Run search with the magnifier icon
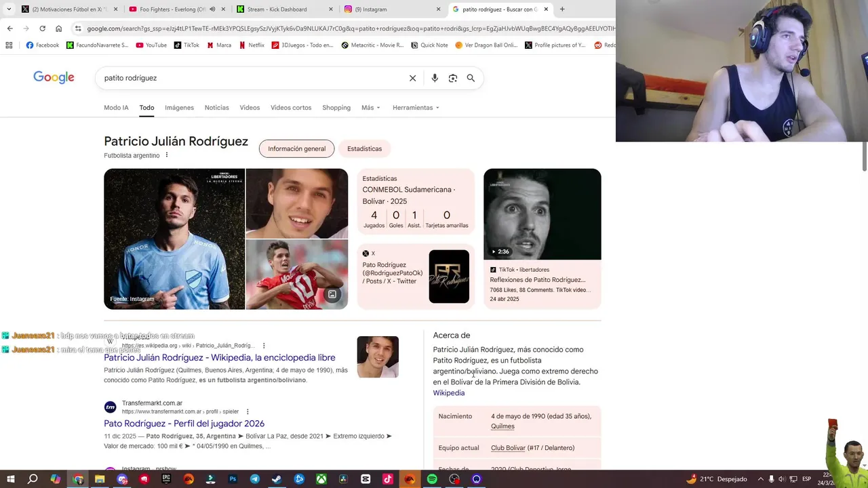The width and height of the screenshot is (868, 488). click(471, 78)
